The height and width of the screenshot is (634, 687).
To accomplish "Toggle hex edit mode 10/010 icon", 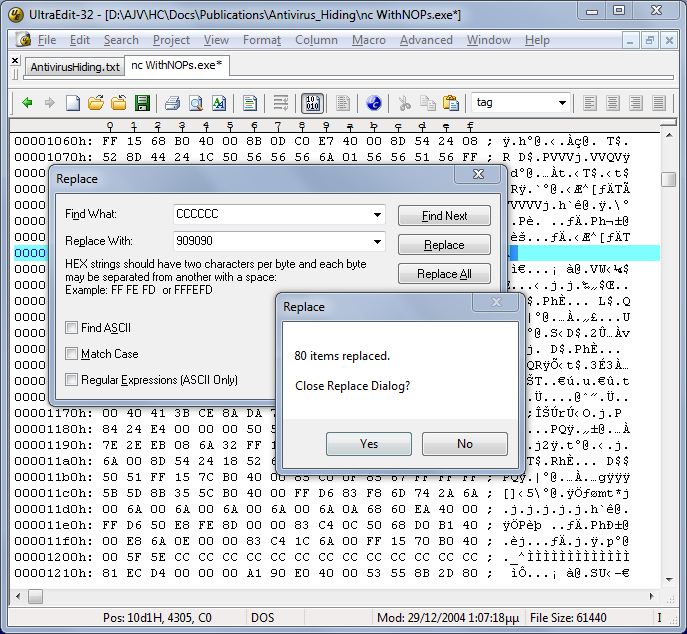I will [x=312, y=103].
